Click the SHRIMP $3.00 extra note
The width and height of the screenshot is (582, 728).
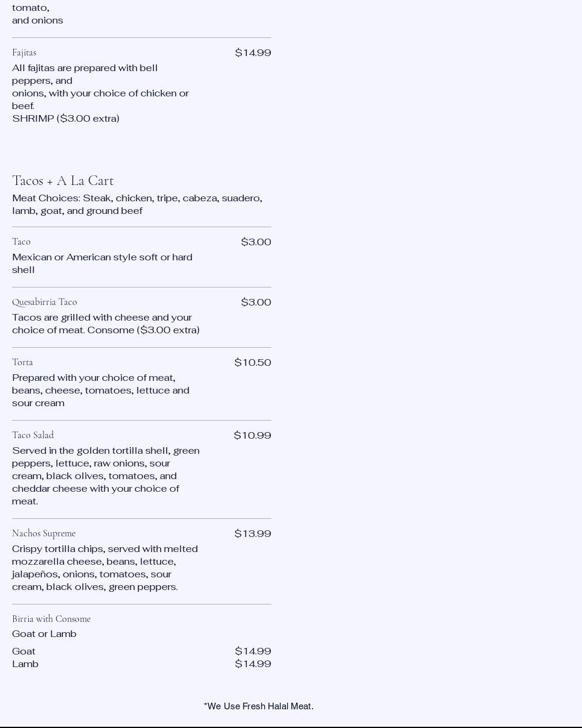(66, 119)
